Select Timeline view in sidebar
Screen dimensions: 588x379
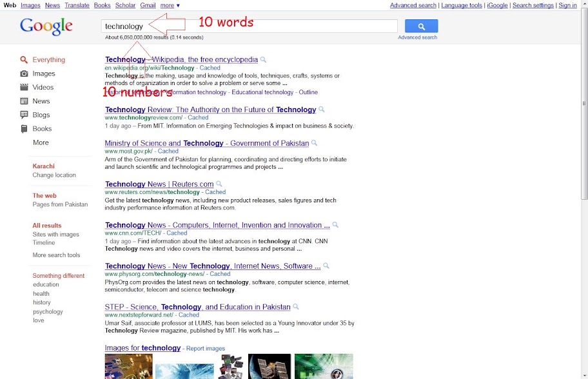coord(44,242)
